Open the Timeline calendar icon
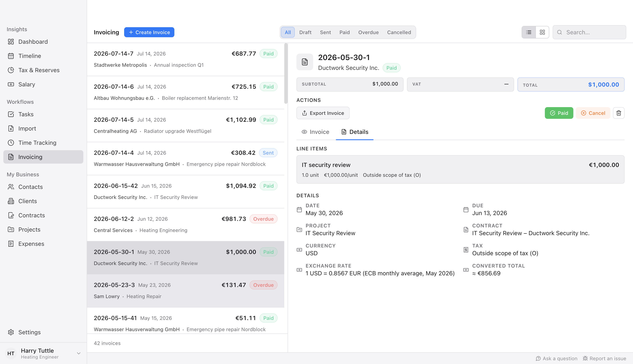This screenshot has width=633, height=364. pyautogui.click(x=11, y=56)
